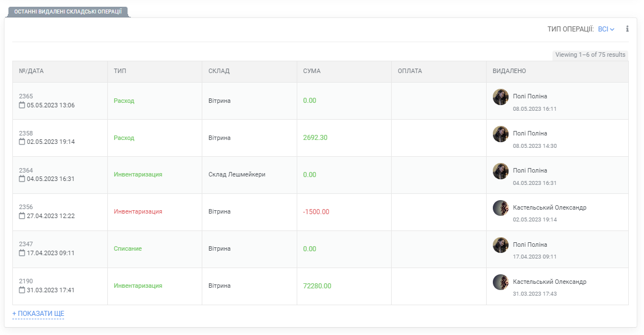Click calendar icon for 17.04.2023 09:11

[x=22, y=253]
